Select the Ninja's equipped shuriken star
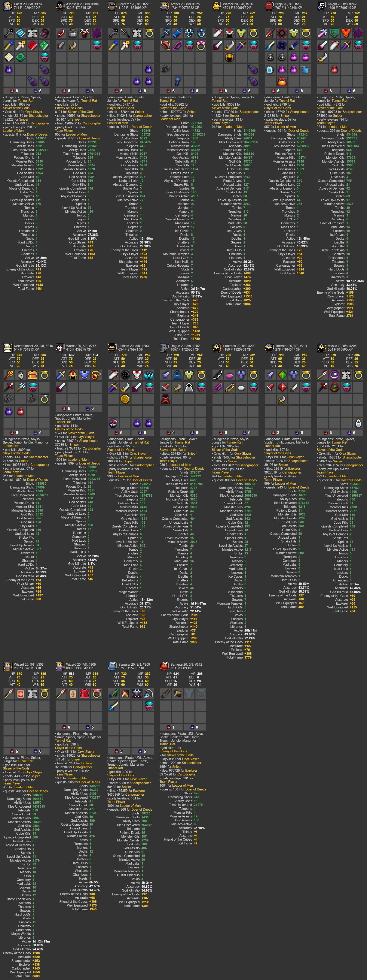367x980 pixels. coord(282,33)
